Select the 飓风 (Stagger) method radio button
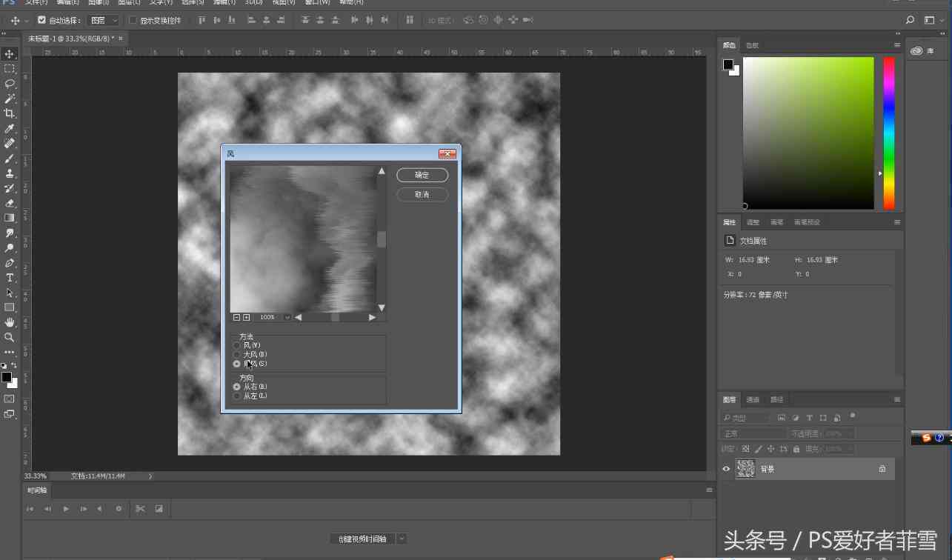 236,364
